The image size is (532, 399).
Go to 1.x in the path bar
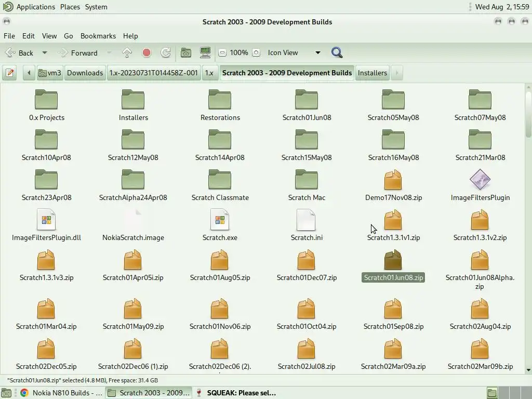click(x=209, y=73)
